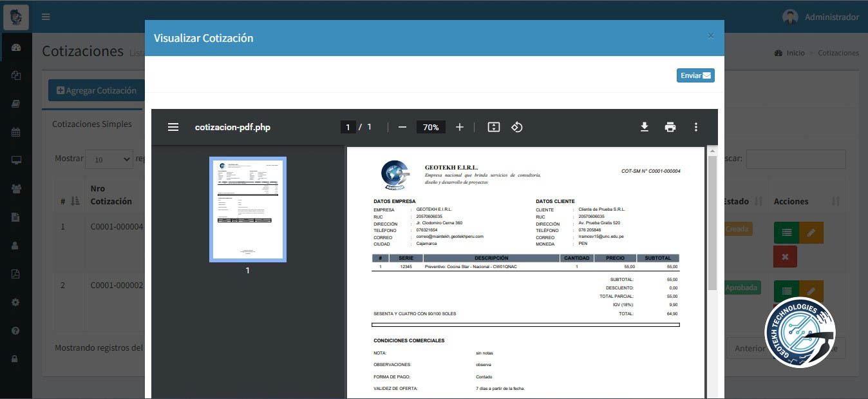Viewport: 868px width, 399px height.
Task: Select page 1 thumbnail in sidebar
Action: coord(247,209)
